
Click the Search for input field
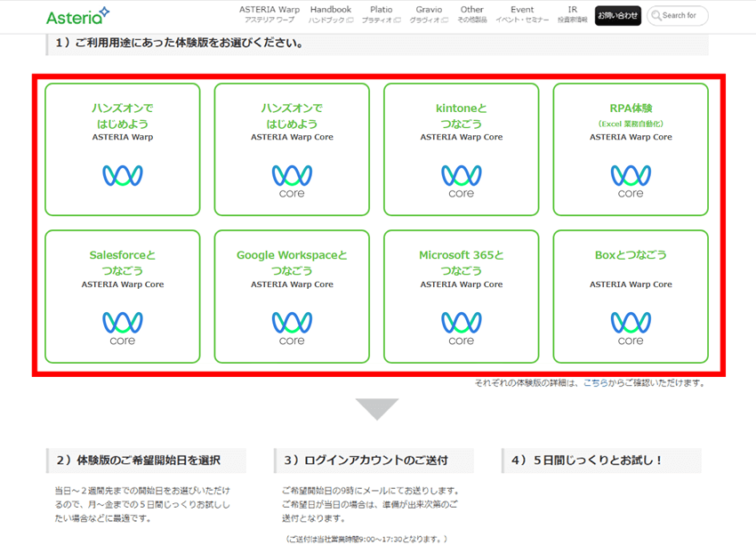pos(678,16)
